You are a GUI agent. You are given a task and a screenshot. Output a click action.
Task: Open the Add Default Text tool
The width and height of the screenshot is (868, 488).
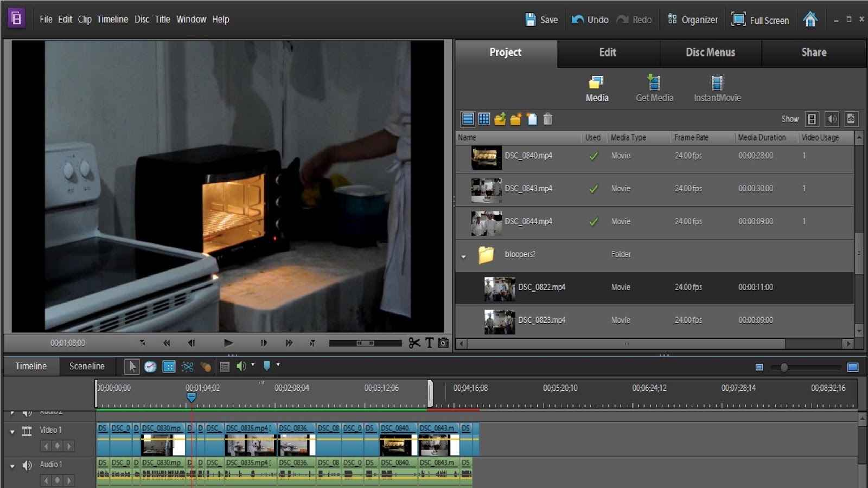[429, 343]
